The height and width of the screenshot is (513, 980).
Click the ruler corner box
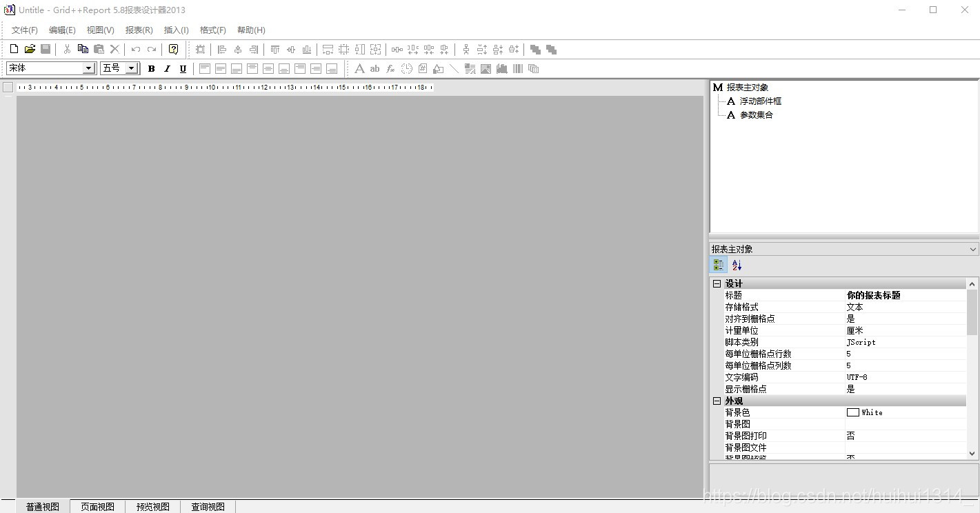(8, 87)
